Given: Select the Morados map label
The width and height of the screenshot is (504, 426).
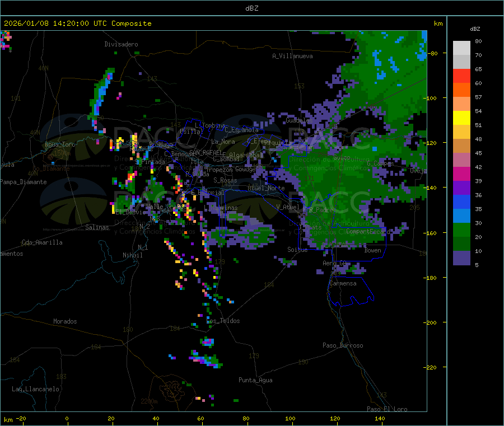Looking at the screenshot, I should 65,321.
